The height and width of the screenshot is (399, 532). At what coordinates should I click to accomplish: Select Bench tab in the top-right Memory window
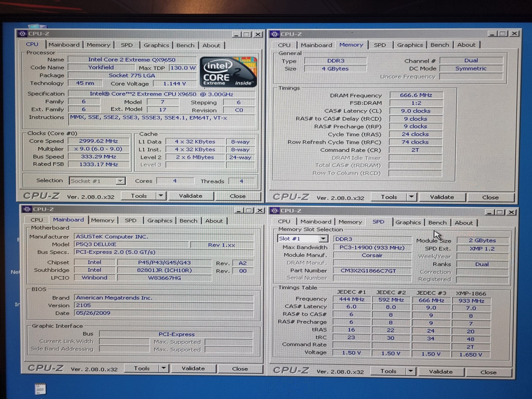pyautogui.click(x=440, y=45)
